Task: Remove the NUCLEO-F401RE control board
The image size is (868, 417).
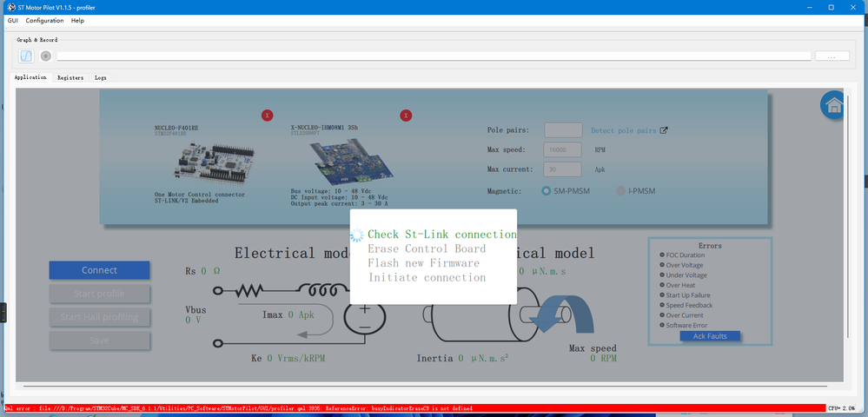Action: coord(268,116)
